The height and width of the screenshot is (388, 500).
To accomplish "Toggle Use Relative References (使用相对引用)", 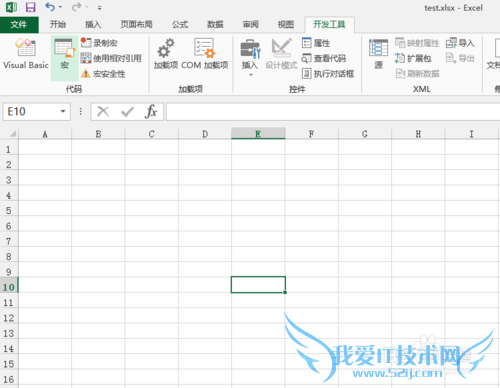I will (111, 58).
